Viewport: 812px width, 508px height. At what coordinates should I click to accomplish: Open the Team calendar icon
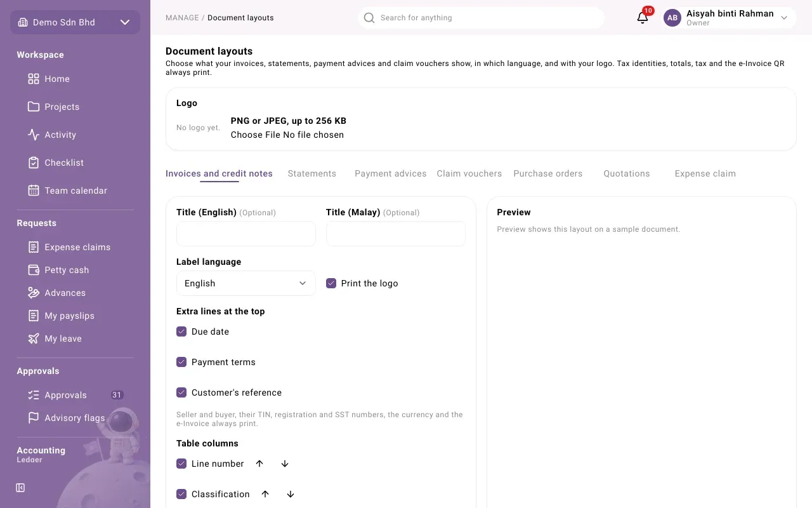click(34, 190)
